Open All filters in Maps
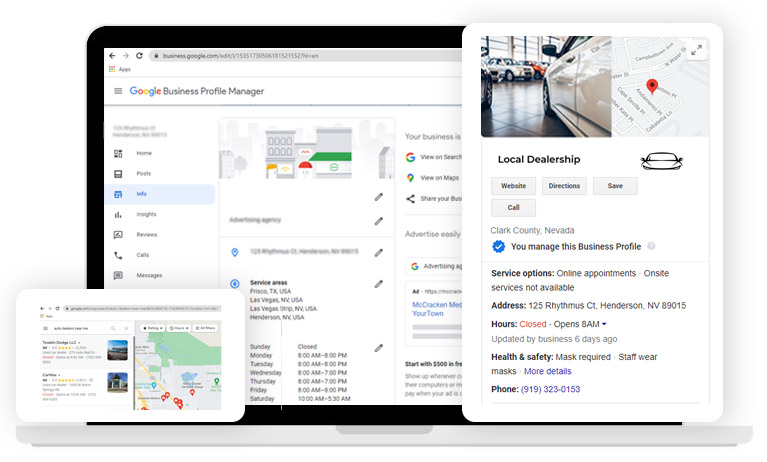The height and width of the screenshot is (462, 767). [x=205, y=328]
